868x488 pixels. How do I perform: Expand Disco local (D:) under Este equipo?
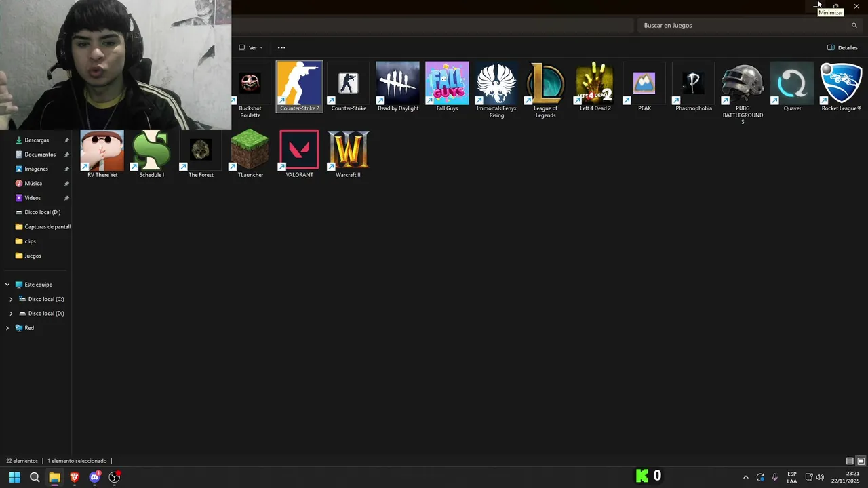click(11, 314)
